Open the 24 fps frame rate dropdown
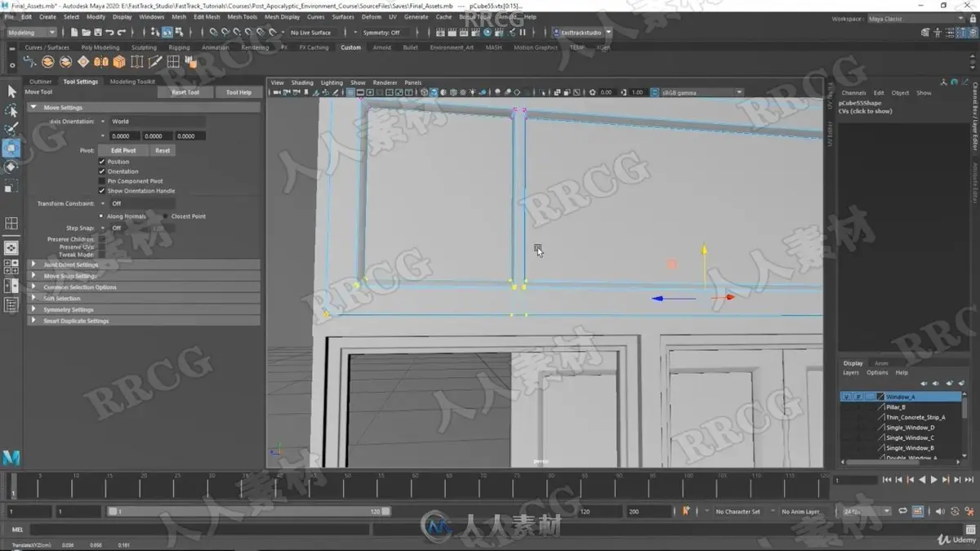 [x=866, y=511]
